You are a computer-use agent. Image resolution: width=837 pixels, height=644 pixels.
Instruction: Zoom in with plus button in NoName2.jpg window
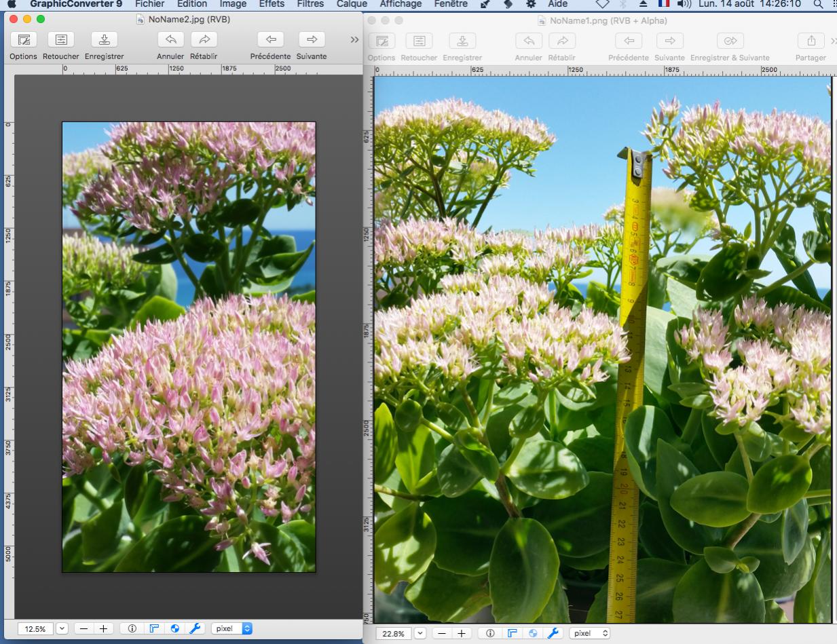tap(103, 629)
